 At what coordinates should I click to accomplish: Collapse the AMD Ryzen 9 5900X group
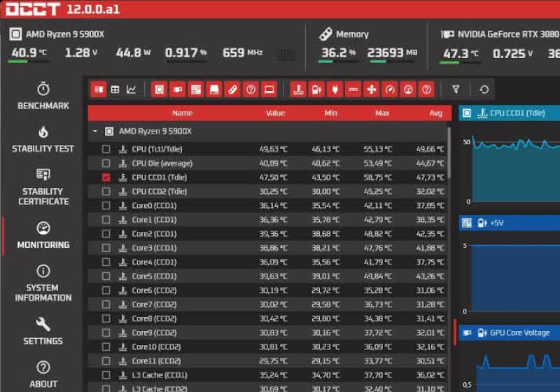tap(94, 131)
